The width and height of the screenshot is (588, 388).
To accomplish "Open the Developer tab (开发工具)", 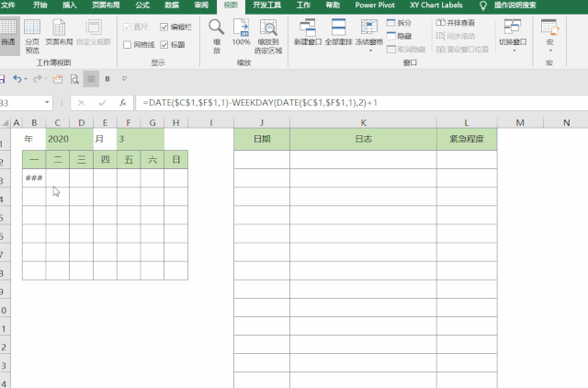I will pos(267,6).
